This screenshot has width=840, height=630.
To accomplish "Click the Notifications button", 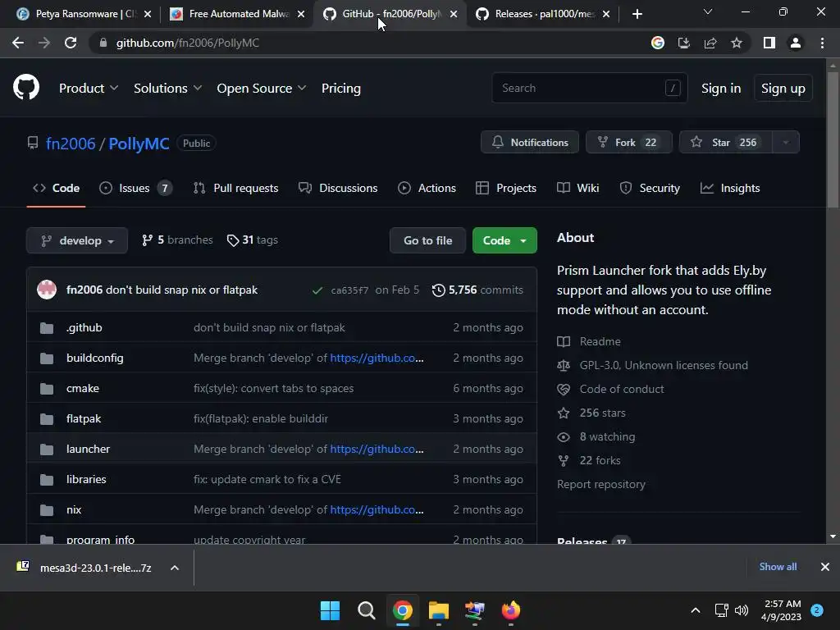I will (x=530, y=143).
